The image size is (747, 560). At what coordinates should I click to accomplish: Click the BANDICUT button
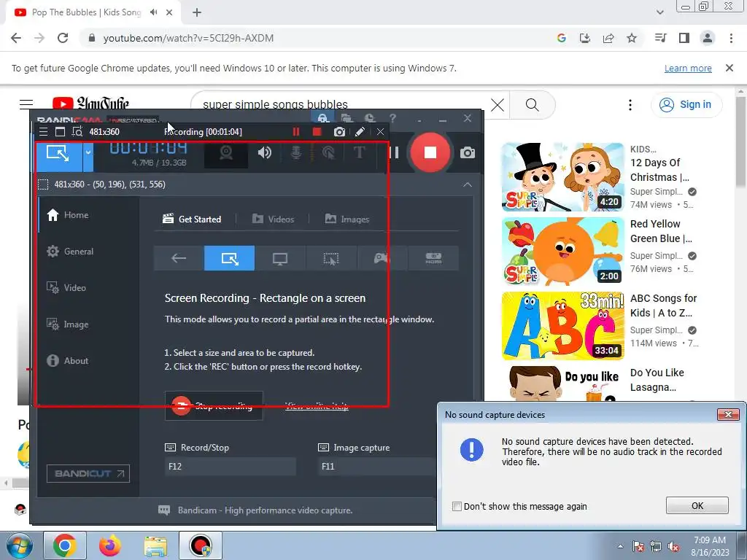[x=88, y=473]
